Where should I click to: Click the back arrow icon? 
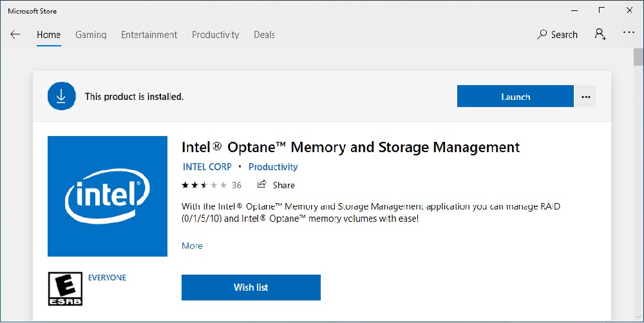[15, 35]
